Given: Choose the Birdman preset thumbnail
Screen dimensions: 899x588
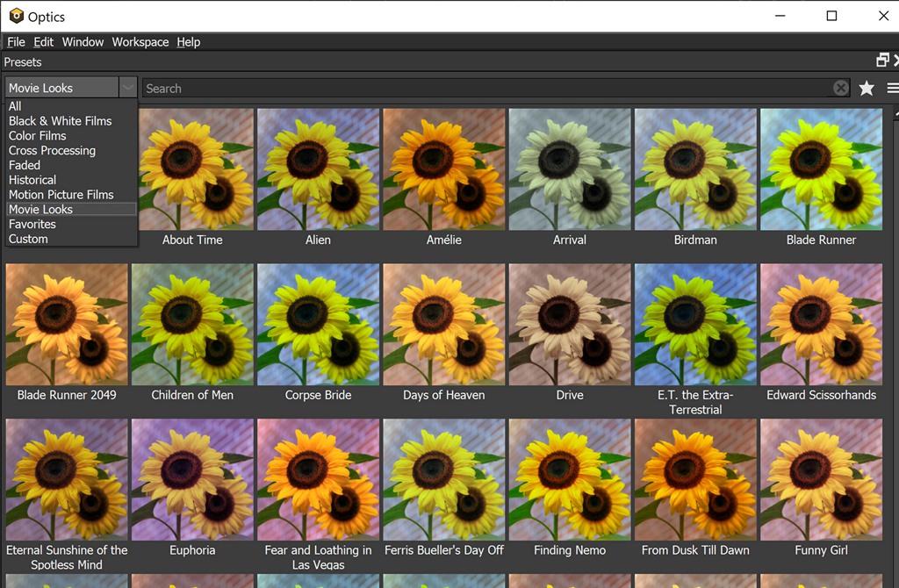Looking at the screenshot, I should 695,169.
